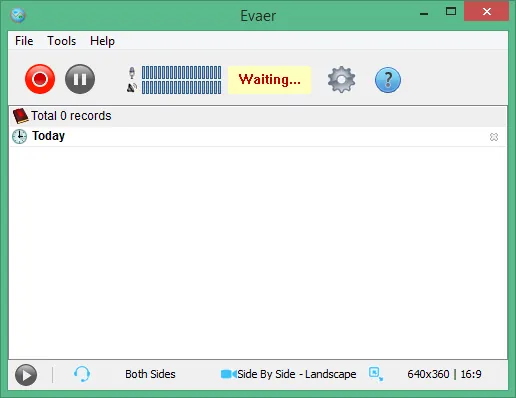516x398 pixels.
Task: Click the clock icon beside Today
Action: pos(19,136)
